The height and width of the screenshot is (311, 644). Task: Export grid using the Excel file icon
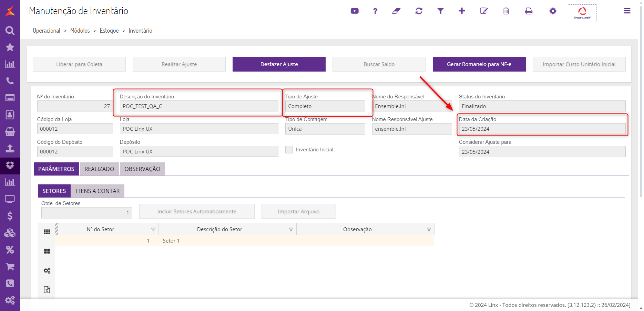(47, 290)
